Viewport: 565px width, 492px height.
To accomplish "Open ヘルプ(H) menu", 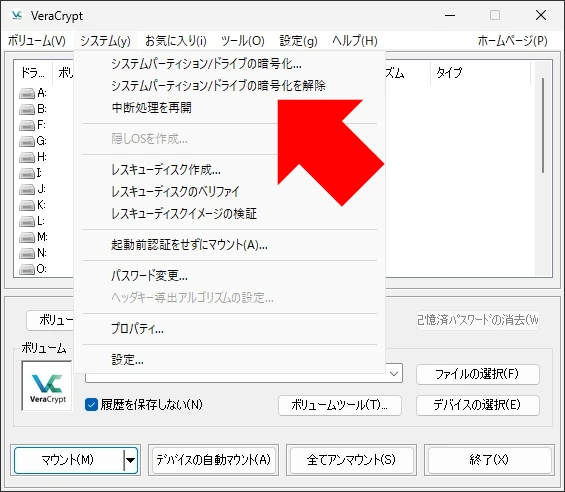I will (355, 41).
